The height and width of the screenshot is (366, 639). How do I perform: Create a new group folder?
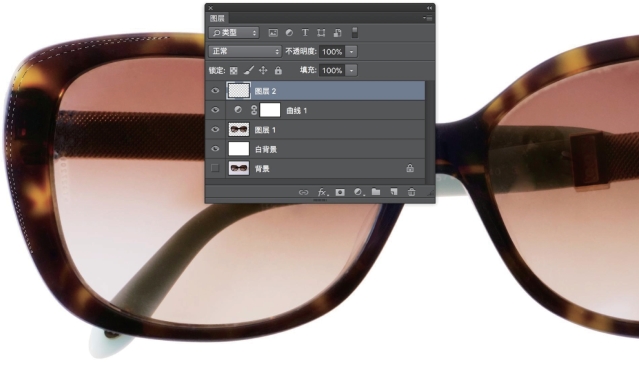(x=376, y=192)
